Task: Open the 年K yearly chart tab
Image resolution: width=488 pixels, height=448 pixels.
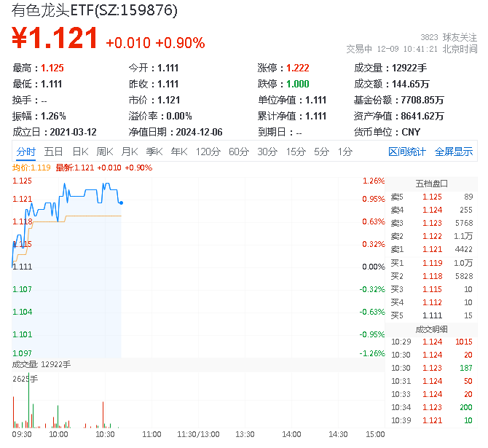Action: pyautogui.click(x=179, y=152)
